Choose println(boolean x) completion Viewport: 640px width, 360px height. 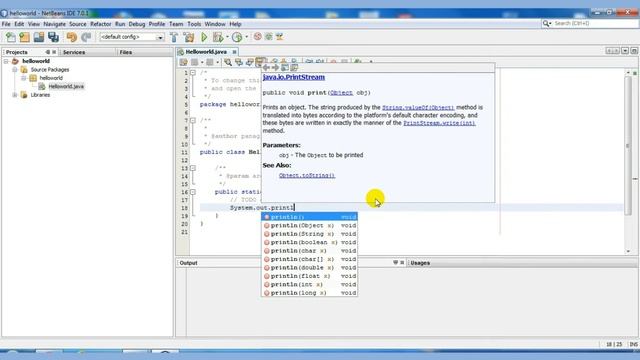click(x=309, y=242)
